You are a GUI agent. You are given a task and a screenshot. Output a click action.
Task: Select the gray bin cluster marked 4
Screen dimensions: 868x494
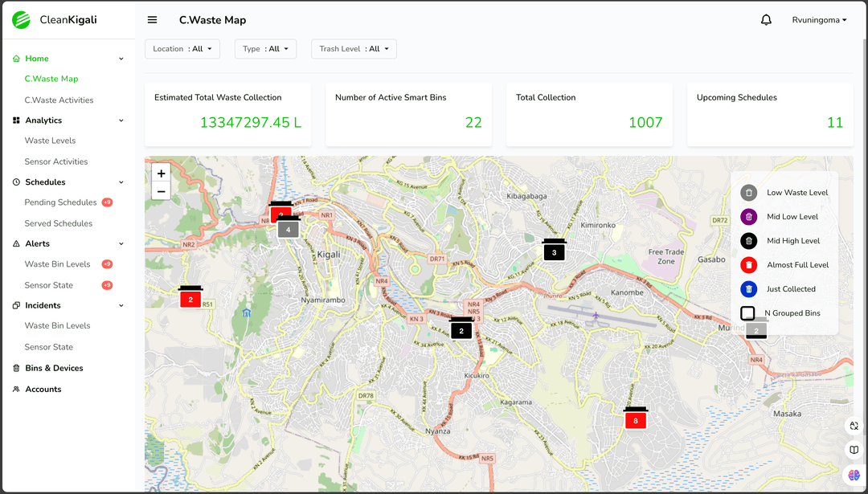[288, 227]
